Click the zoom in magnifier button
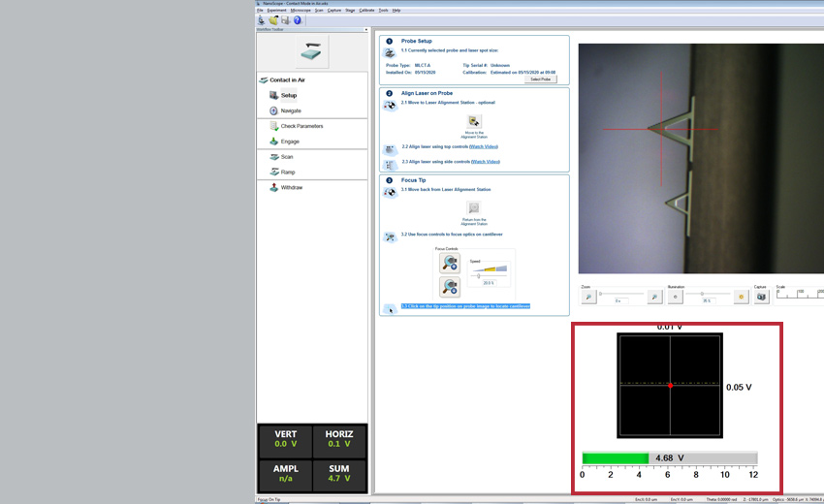 point(655,298)
